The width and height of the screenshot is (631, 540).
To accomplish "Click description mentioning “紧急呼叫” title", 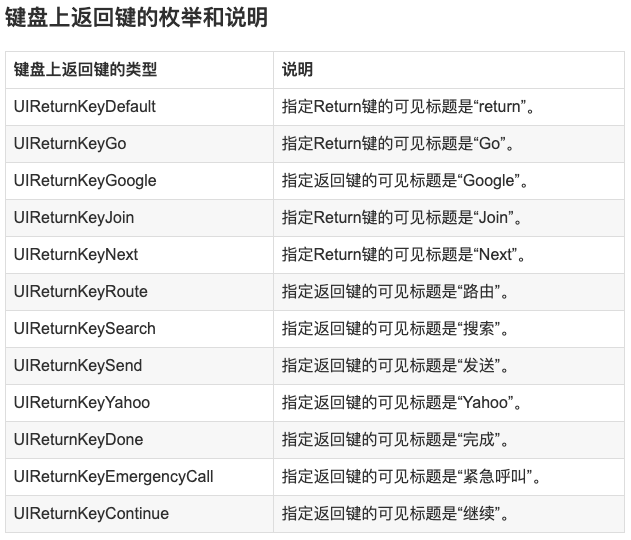I will [x=449, y=477].
